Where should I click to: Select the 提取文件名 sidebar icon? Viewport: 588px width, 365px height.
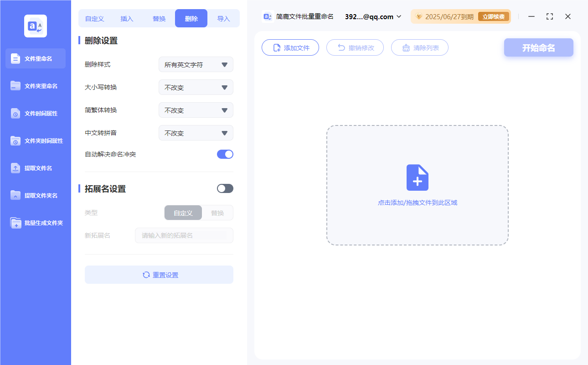click(35, 168)
